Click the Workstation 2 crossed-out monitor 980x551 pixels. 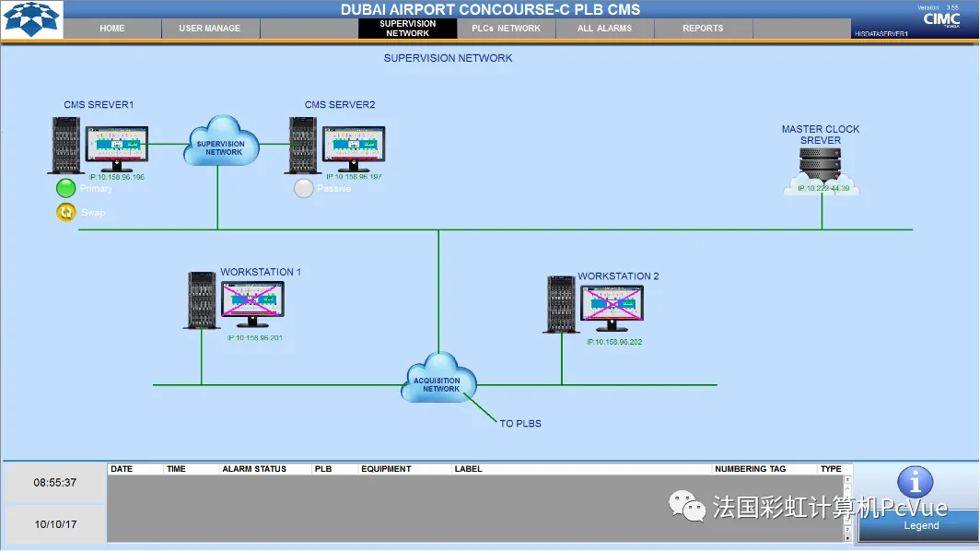(612, 309)
